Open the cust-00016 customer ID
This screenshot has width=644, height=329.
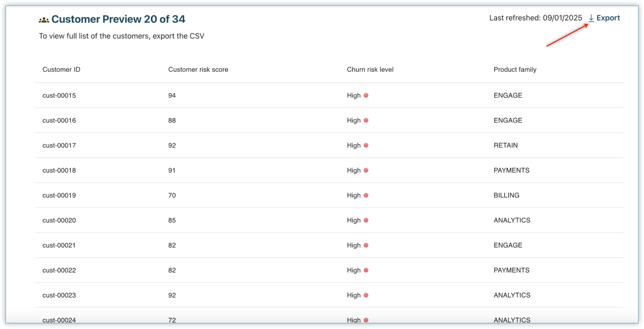click(x=59, y=120)
